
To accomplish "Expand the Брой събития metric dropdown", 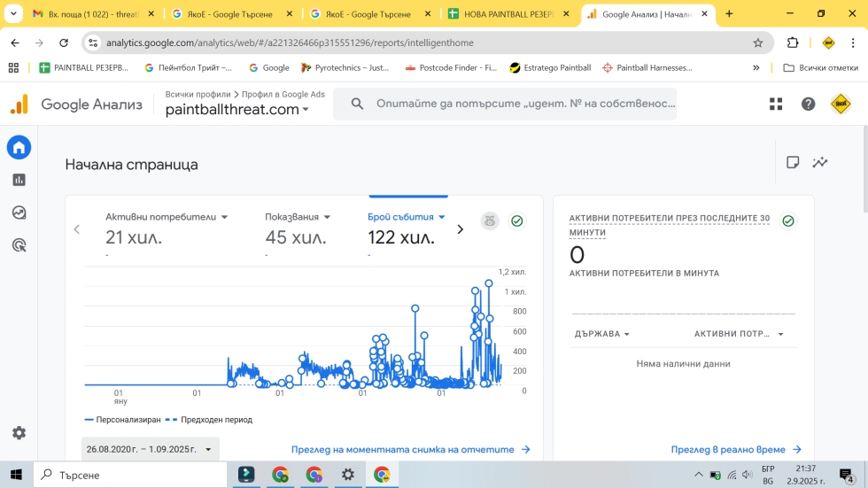I will click(442, 217).
